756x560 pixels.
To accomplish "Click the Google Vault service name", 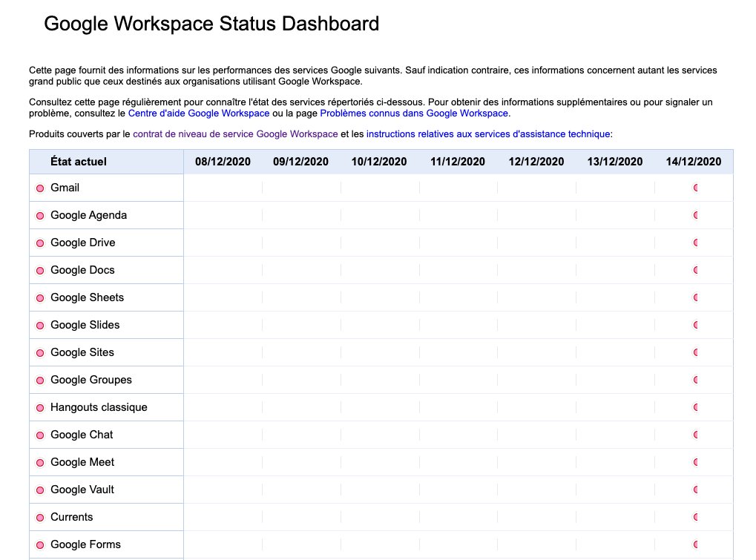I will click(x=82, y=490).
